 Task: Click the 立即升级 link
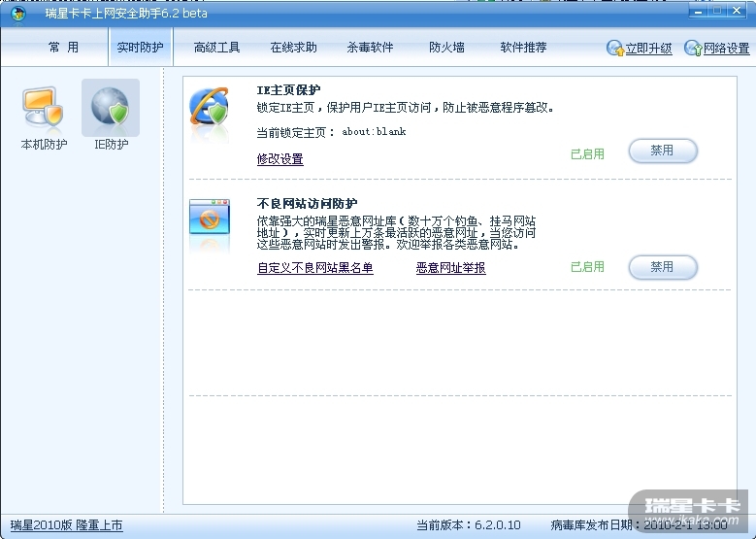point(648,49)
